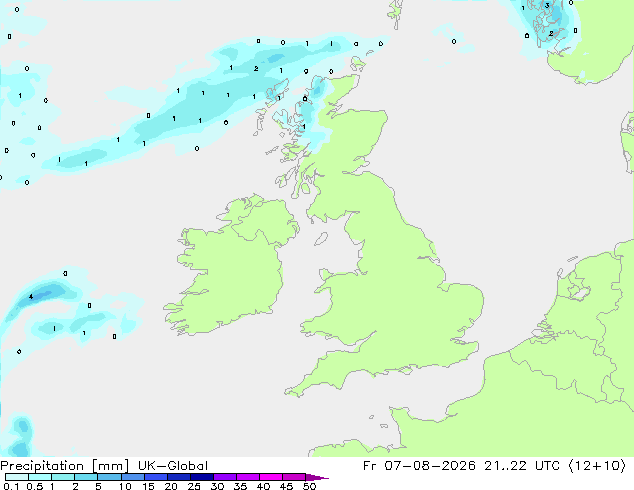Click the "2" value in Atlantic rain band

(x=256, y=69)
